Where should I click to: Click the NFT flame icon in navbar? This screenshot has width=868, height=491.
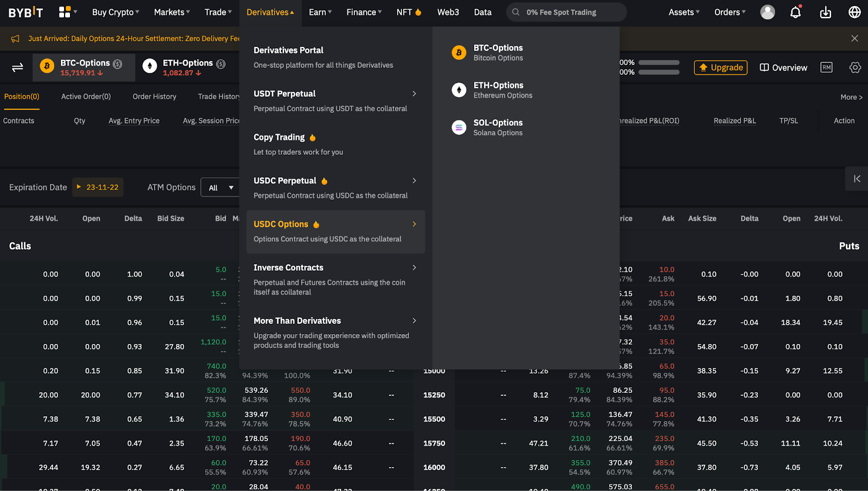[x=418, y=12]
